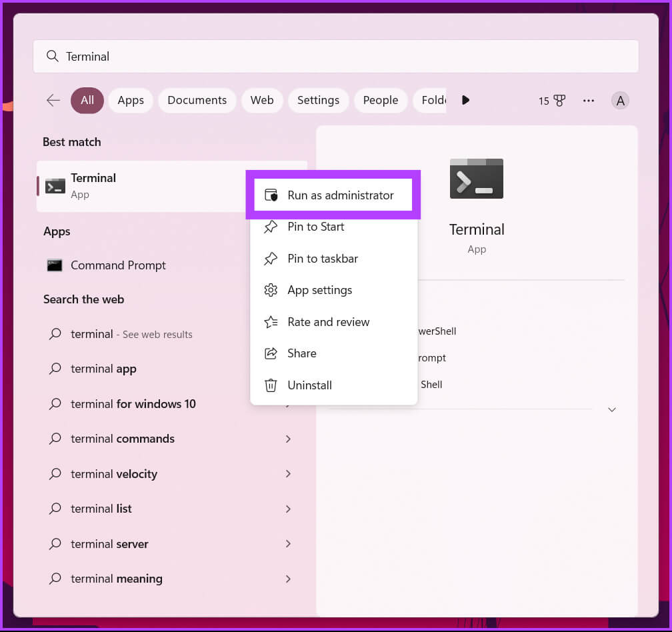
Task: Choose Run as administrator from the context menu
Action: [333, 195]
